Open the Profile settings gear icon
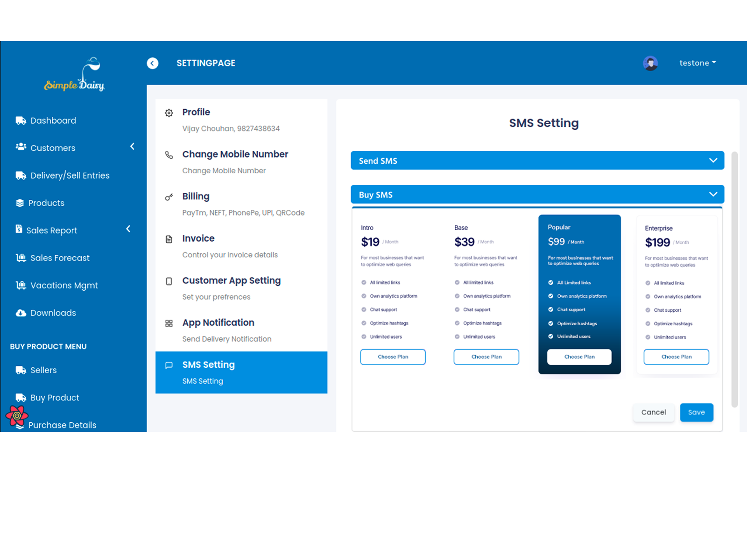Viewport: 747px width, 560px height. [x=169, y=112]
